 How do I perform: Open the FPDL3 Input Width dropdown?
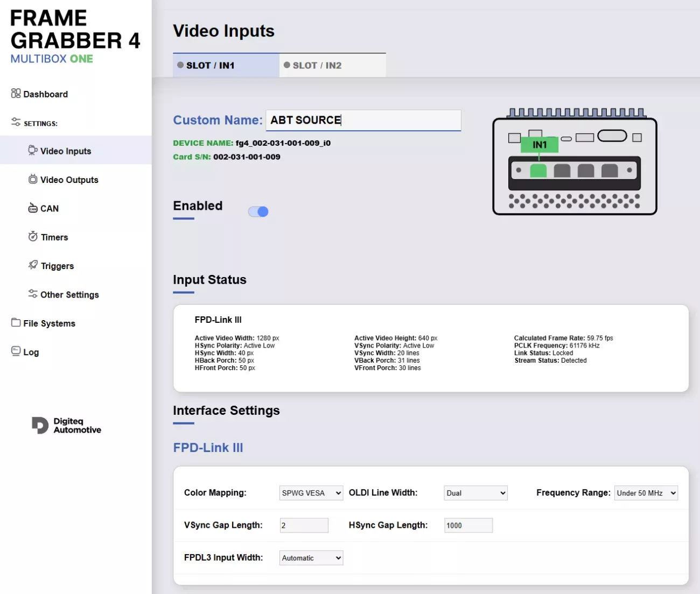[x=311, y=558]
